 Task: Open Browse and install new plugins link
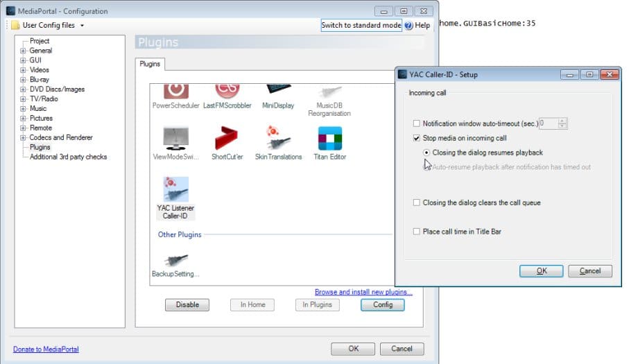(363, 292)
